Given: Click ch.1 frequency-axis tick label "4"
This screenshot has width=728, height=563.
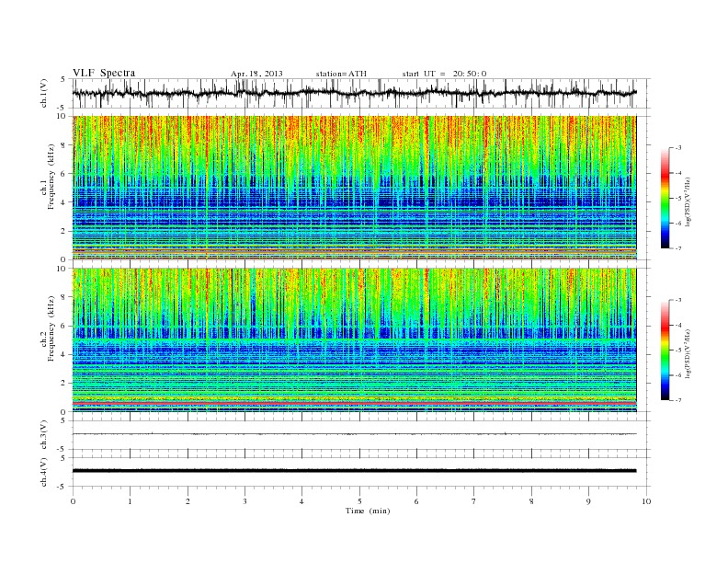Looking at the screenshot, I should pos(63,202).
